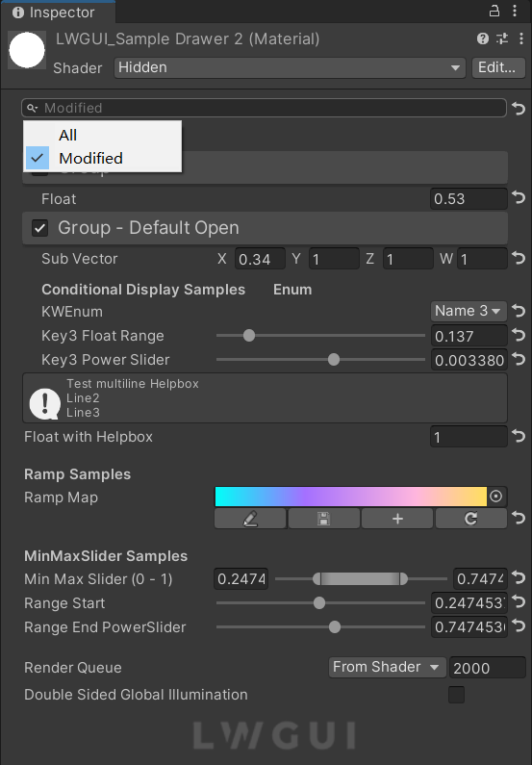Click the save ramp floppy icon

pos(324,518)
